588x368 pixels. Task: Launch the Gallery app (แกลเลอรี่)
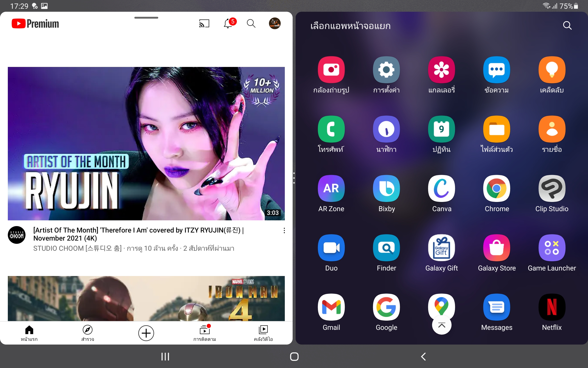point(441,70)
